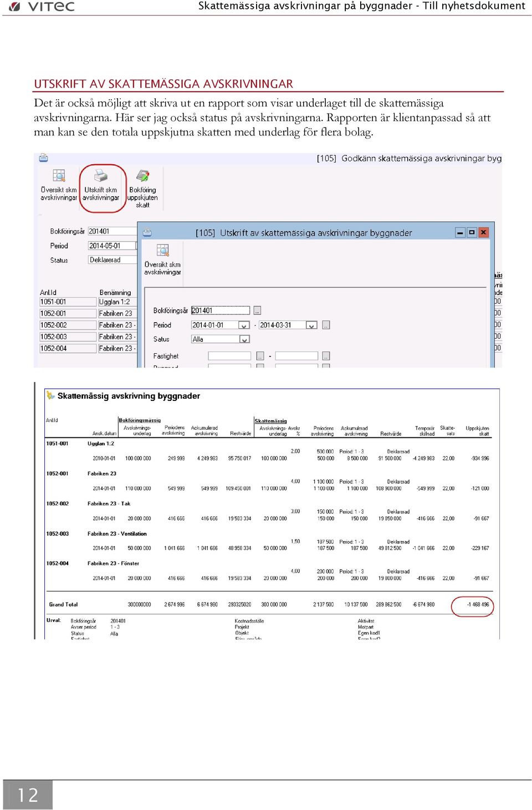
Task: Click the Anl.Id column header
Action: click(x=48, y=292)
